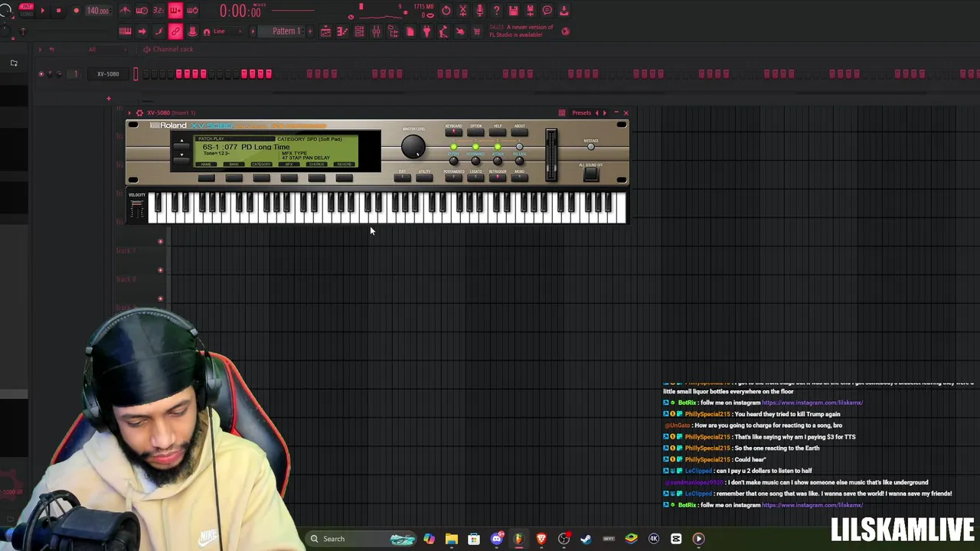This screenshot has height=551, width=980.
Task: Click the CATEGORY soft tab on the LCD
Action: (x=261, y=164)
